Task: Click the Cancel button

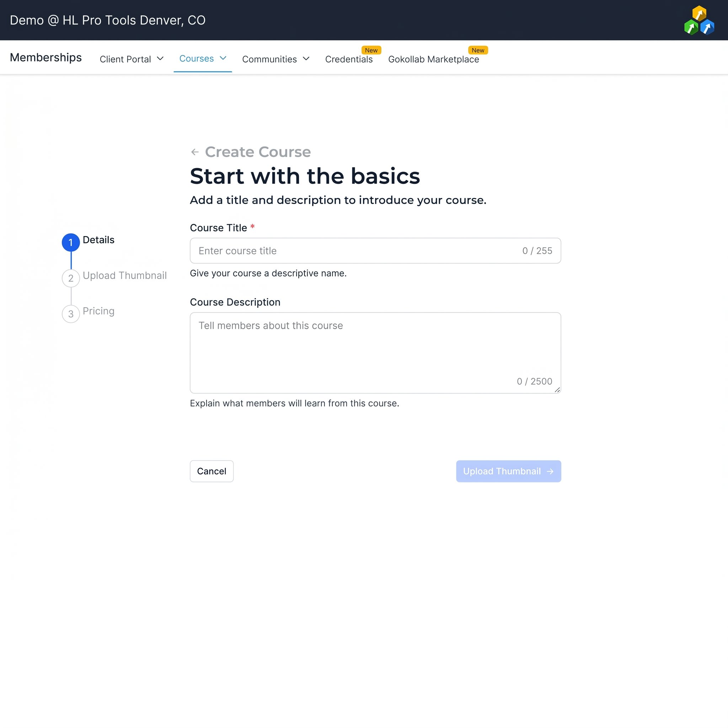Action: point(212,471)
